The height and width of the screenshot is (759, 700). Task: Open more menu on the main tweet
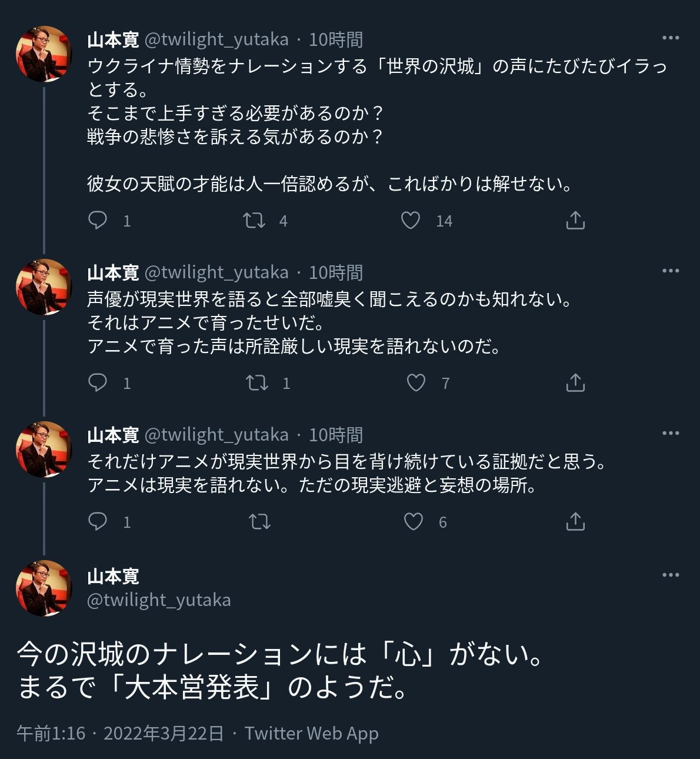coord(671,575)
